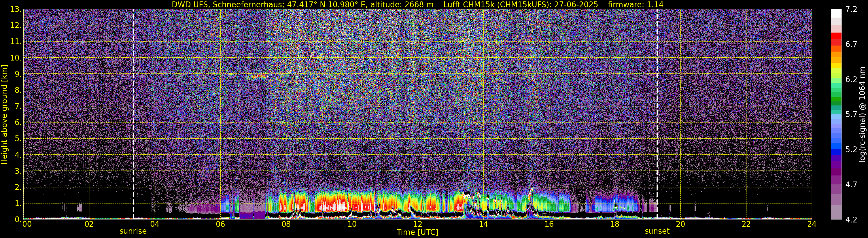This screenshot has height=238, width=868.
Task: Click the '12.' height tick label
Action: point(16,25)
